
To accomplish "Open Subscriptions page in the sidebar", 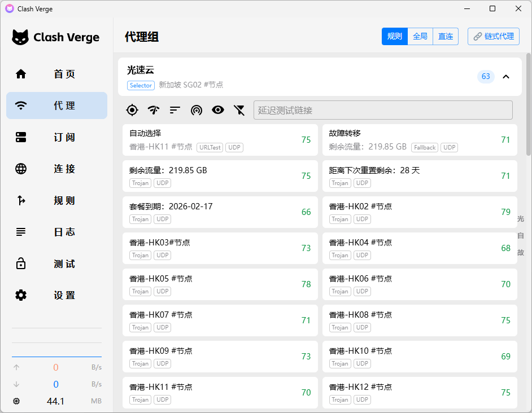I will click(56, 137).
